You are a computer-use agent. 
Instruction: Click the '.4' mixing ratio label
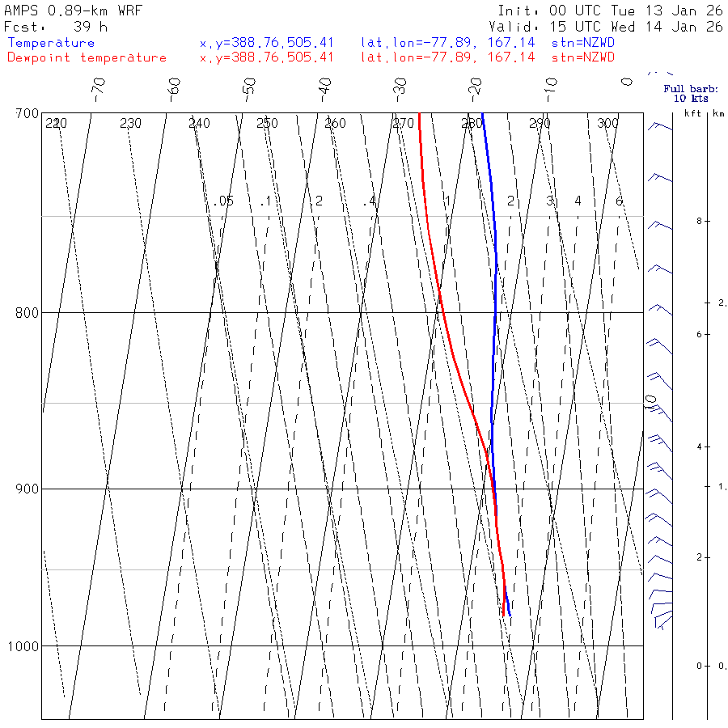370,201
